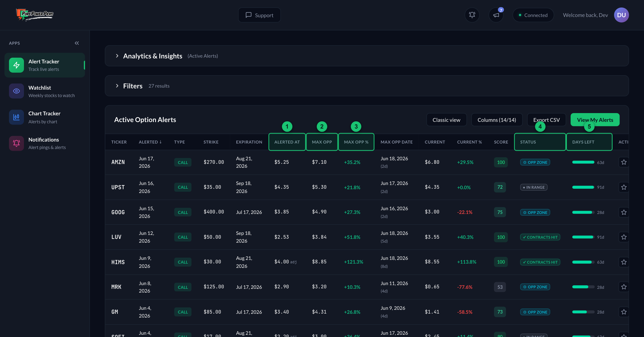Star the GOOG alert row

pos(624,212)
